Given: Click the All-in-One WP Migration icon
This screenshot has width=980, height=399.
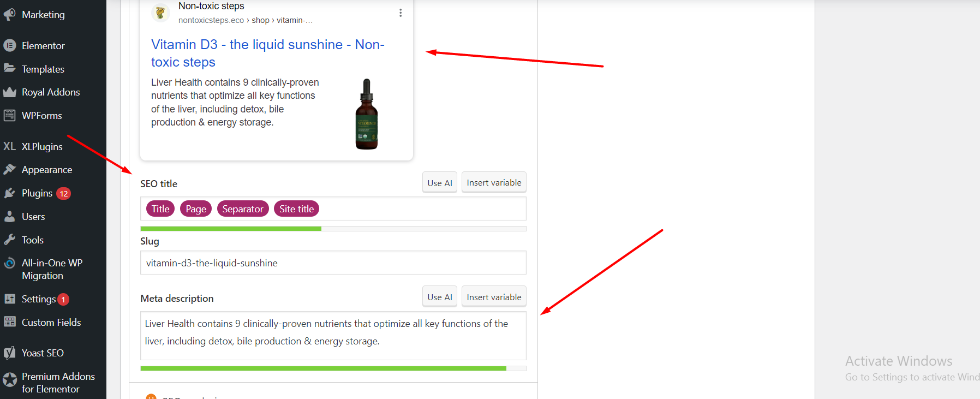Looking at the screenshot, I should 10,263.
